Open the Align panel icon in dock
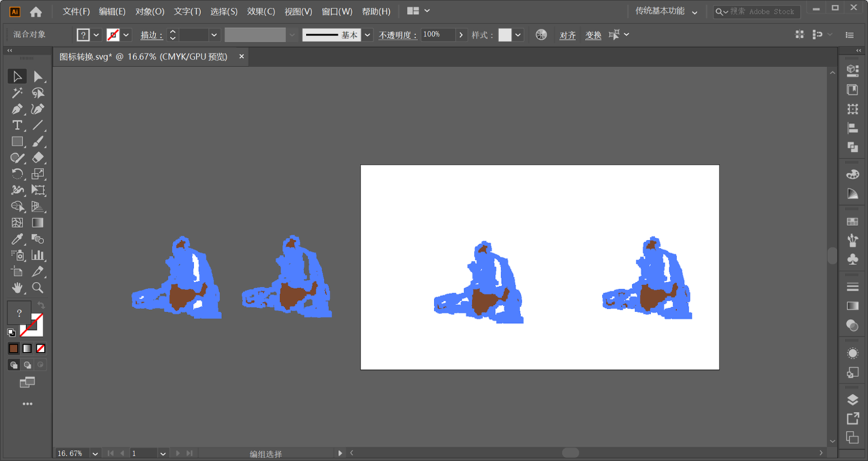Screen dimensions: 868x461 [x=852, y=128]
